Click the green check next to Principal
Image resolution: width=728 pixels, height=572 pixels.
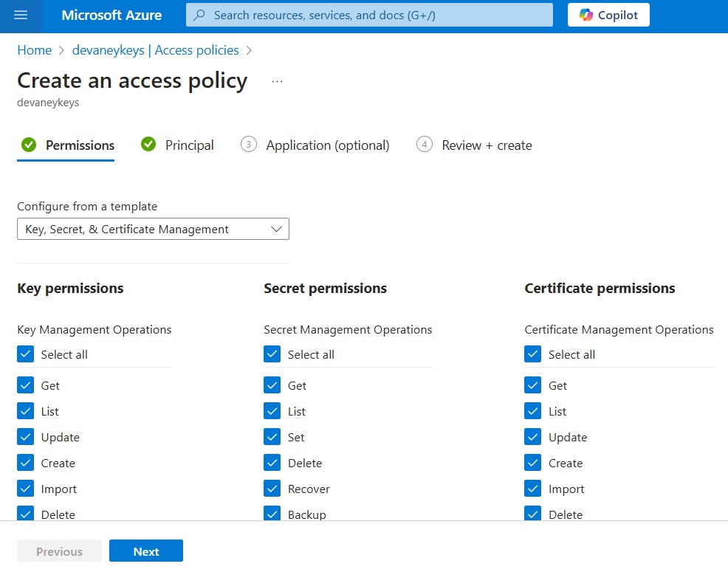click(148, 145)
